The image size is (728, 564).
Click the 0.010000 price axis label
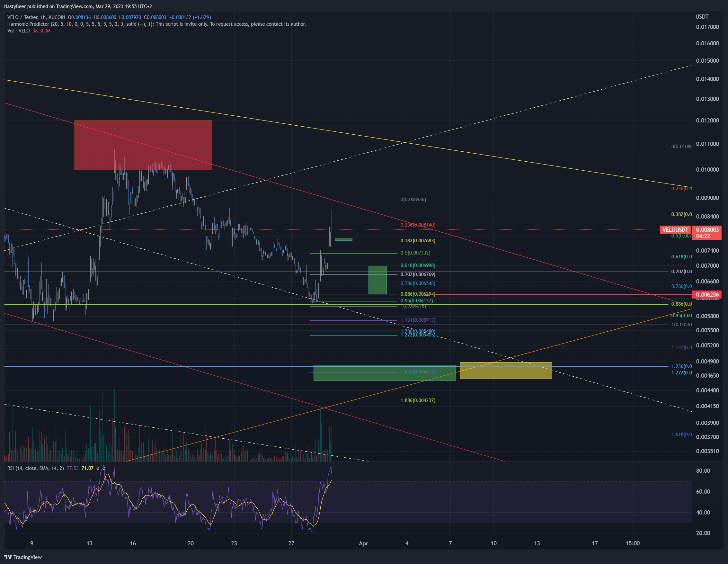coord(707,169)
